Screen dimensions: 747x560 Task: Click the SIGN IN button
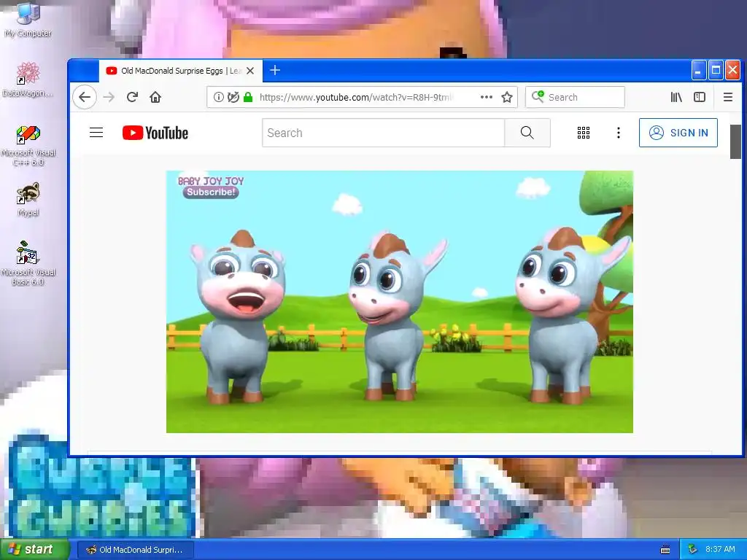click(x=678, y=133)
